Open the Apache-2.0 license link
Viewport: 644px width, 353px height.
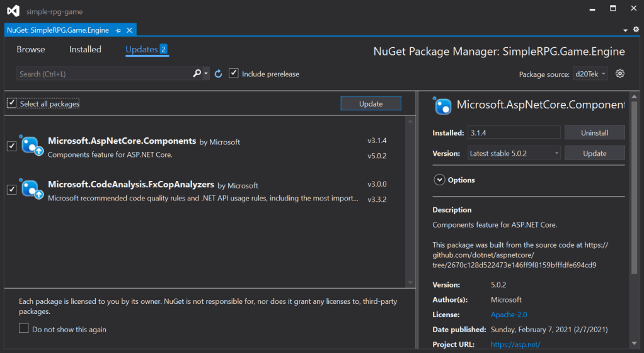click(509, 315)
